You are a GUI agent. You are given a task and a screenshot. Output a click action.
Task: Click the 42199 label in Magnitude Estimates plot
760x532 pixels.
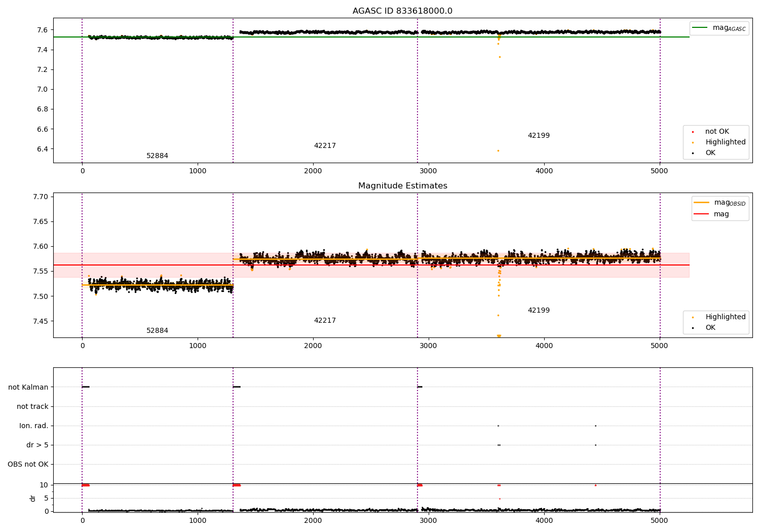pyautogui.click(x=539, y=311)
